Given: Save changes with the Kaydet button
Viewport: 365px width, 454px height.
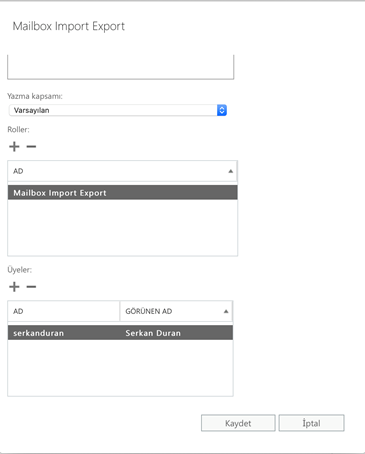Looking at the screenshot, I should pos(238,423).
